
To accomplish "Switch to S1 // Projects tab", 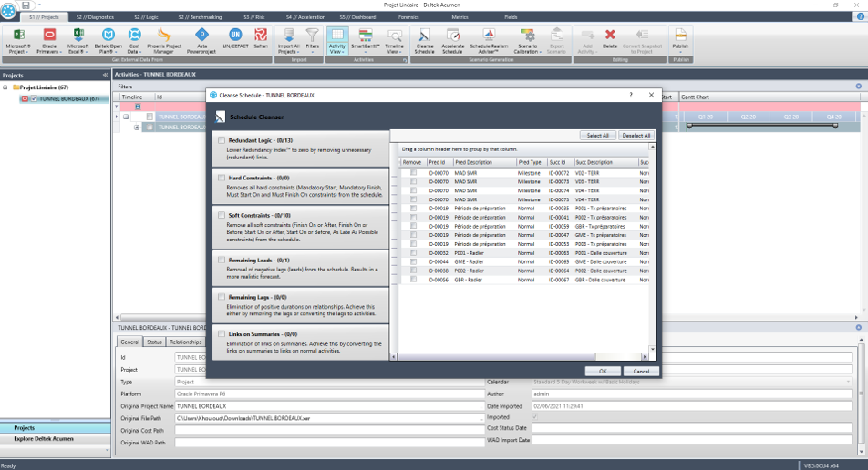I will (x=44, y=17).
